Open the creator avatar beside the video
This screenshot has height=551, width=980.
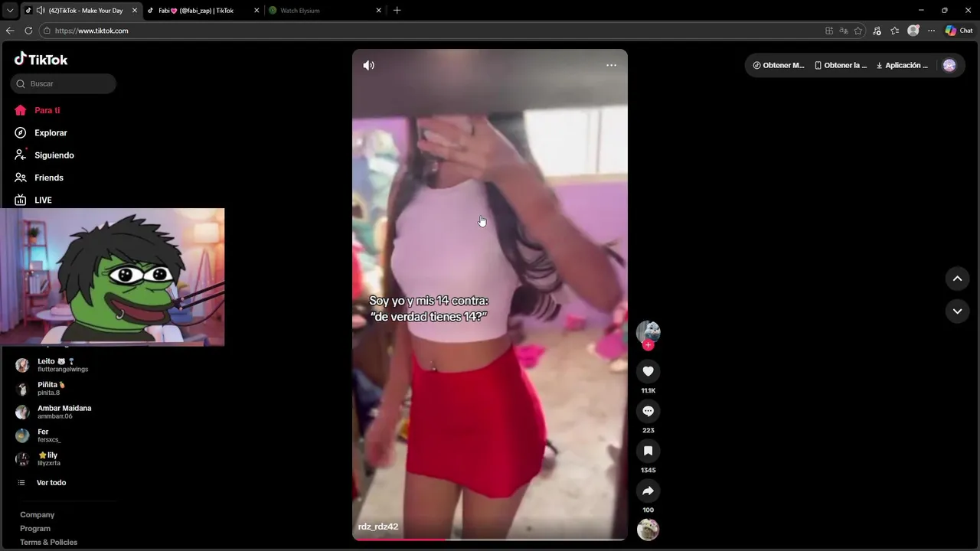[648, 331]
